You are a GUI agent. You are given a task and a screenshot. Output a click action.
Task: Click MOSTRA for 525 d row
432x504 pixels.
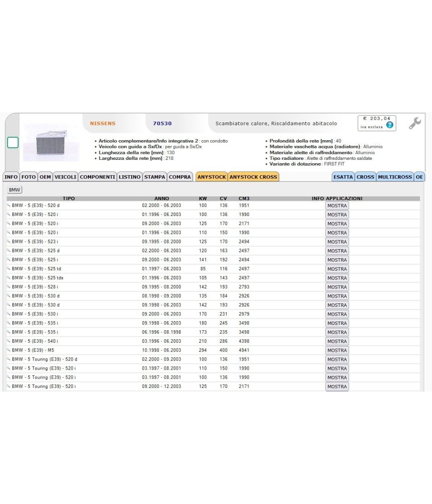click(337, 251)
